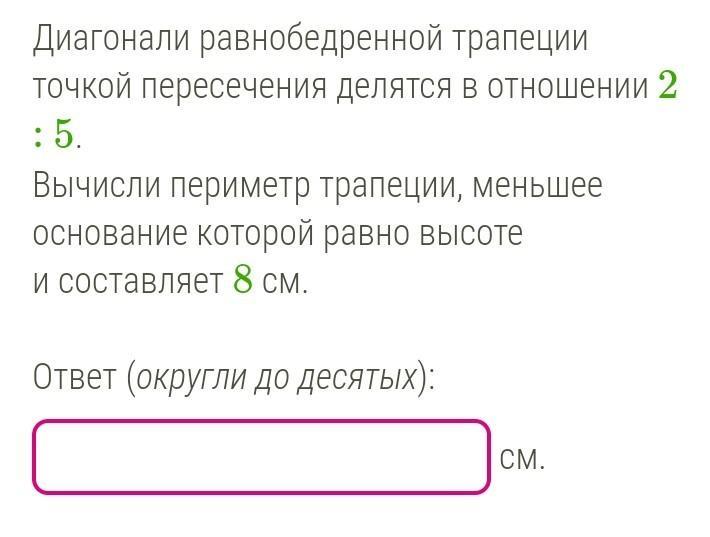Click the answer input field

pyautogui.click(x=261, y=457)
